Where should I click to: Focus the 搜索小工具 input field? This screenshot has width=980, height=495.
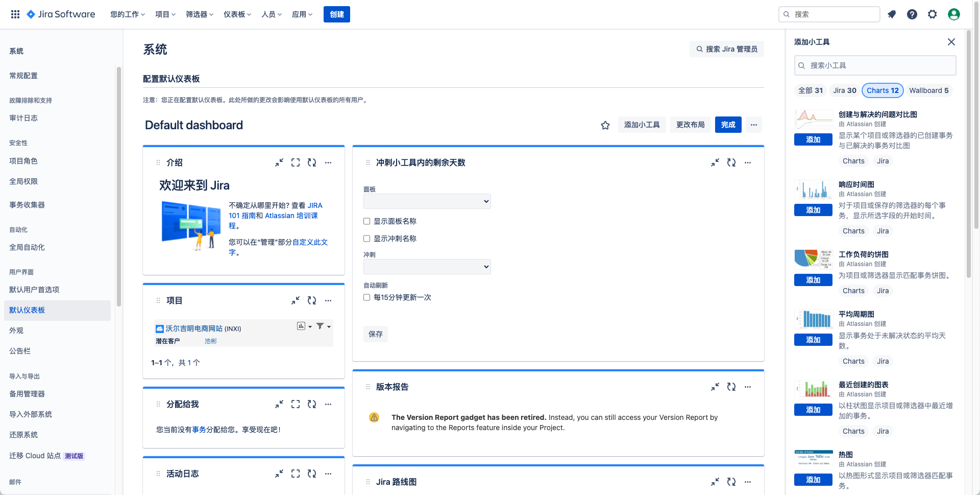coord(875,65)
